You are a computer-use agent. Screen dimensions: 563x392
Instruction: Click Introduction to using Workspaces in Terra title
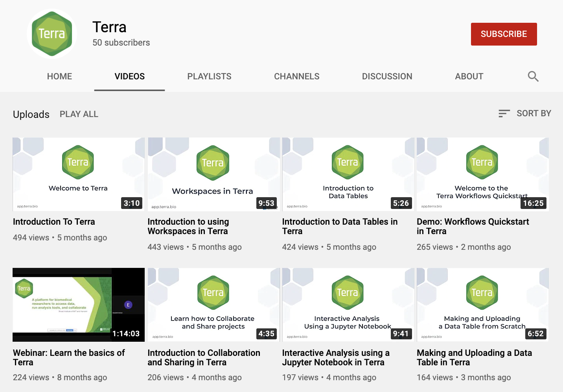(188, 226)
